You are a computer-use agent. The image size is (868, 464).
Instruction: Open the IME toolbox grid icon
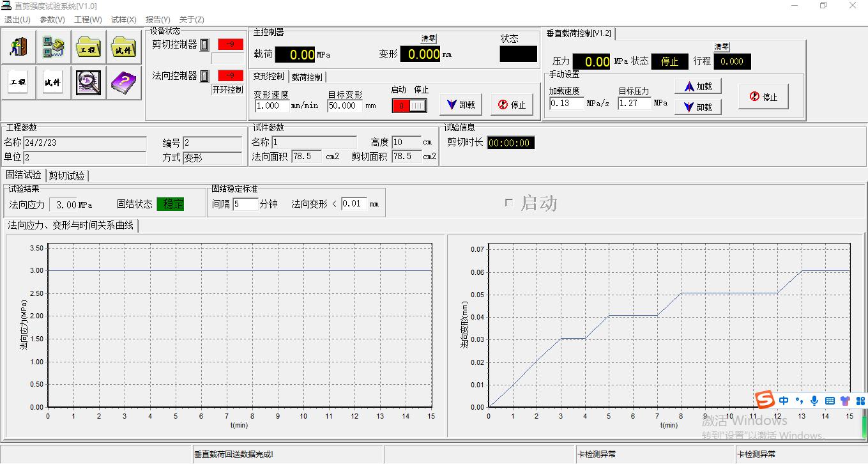860,401
